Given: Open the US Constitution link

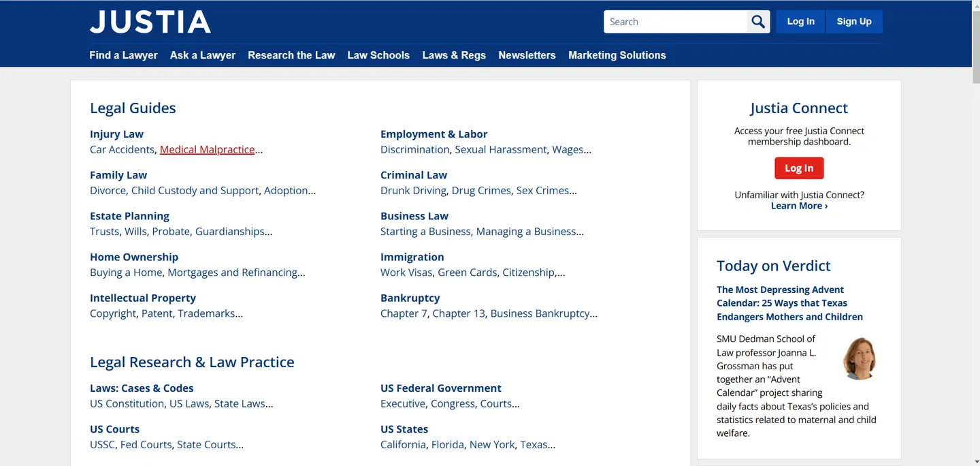Looking at the screenshot, I should pyautogui.click(x=127, y=403).
